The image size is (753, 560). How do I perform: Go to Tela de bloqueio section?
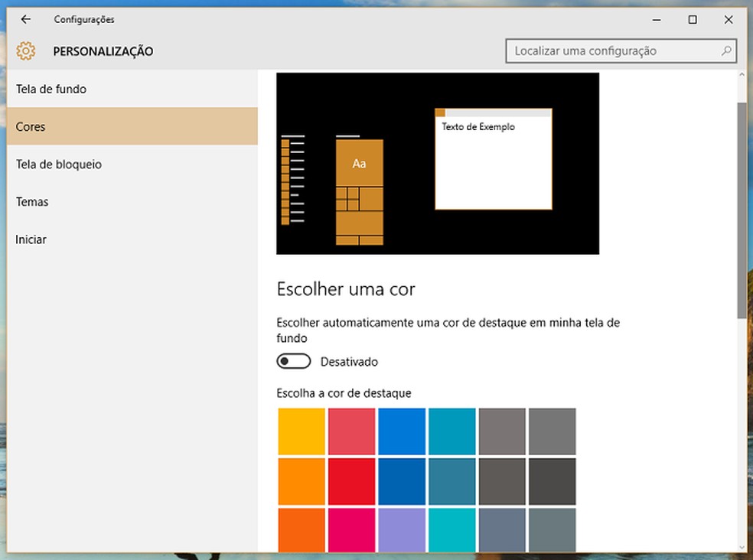point(59,164)
